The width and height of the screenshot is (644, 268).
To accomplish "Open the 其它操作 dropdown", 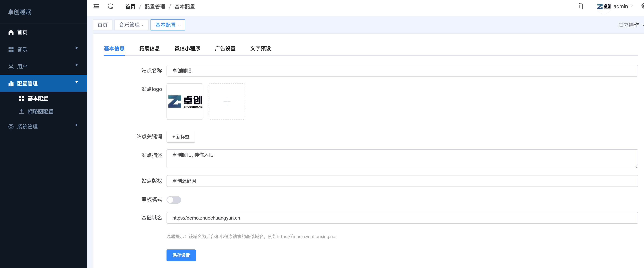I will 631,25.
